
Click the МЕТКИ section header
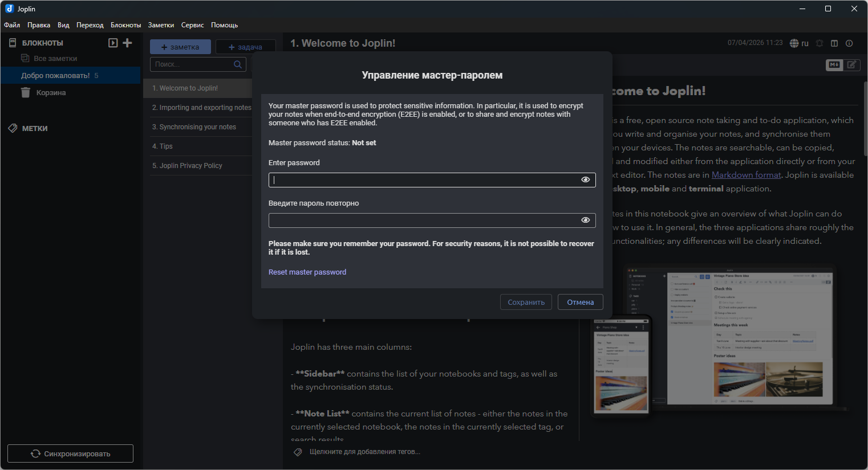click(35, 128)
